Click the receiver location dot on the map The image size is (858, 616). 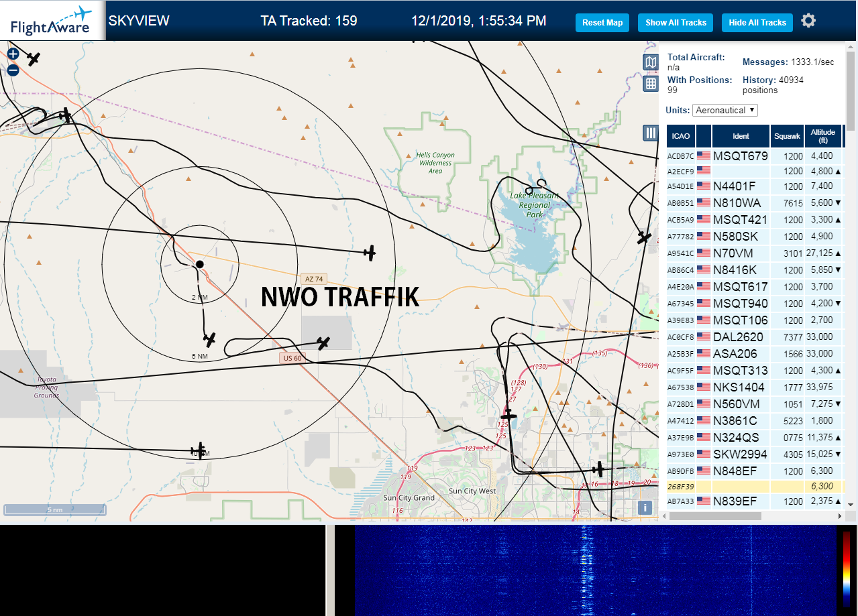pyautogui.click(x=199, y=264)
